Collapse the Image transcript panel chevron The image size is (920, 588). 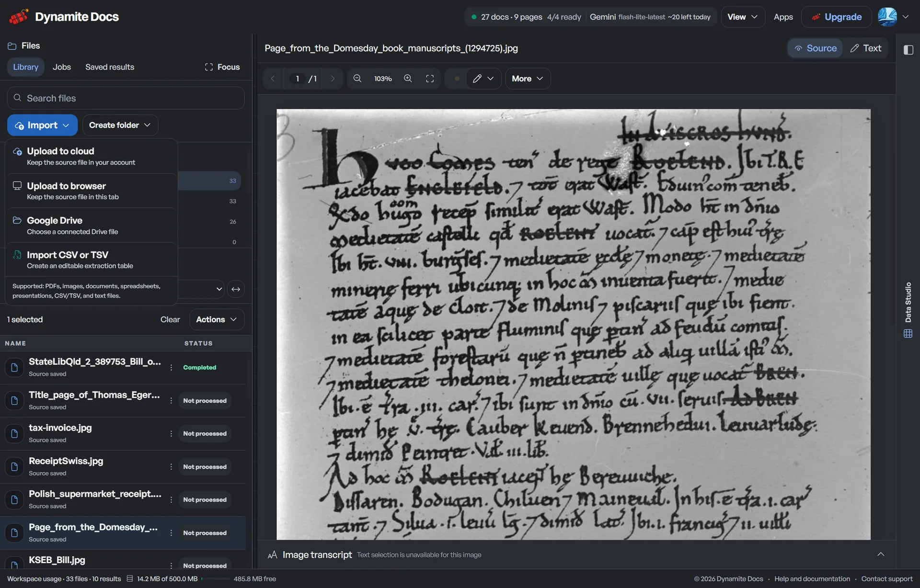tap(881, 554)
